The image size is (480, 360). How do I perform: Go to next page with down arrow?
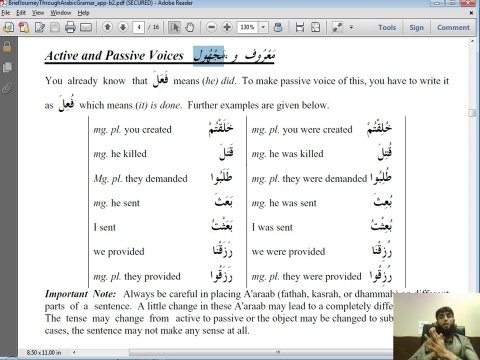[x=123, y=27]
